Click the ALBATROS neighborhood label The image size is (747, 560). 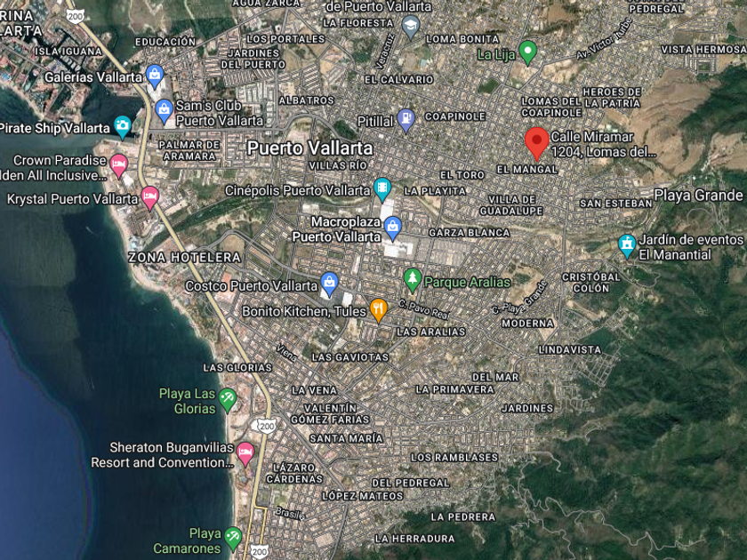[306, 100]
